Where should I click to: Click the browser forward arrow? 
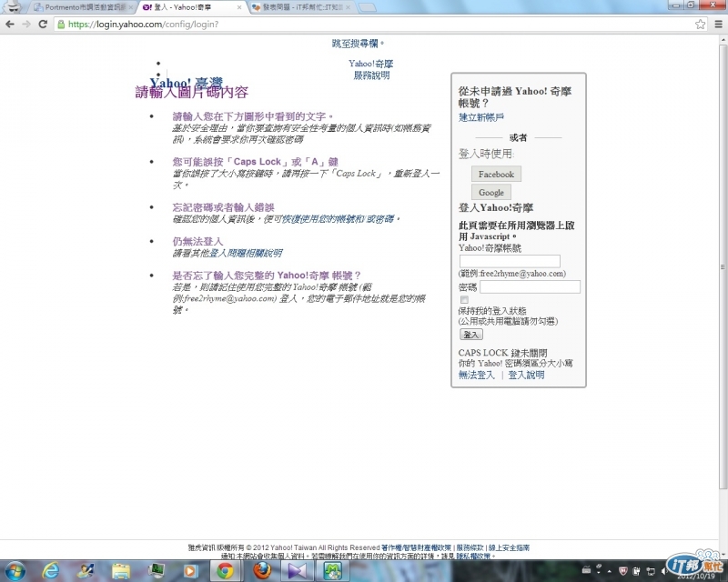[x=26, y=25]
